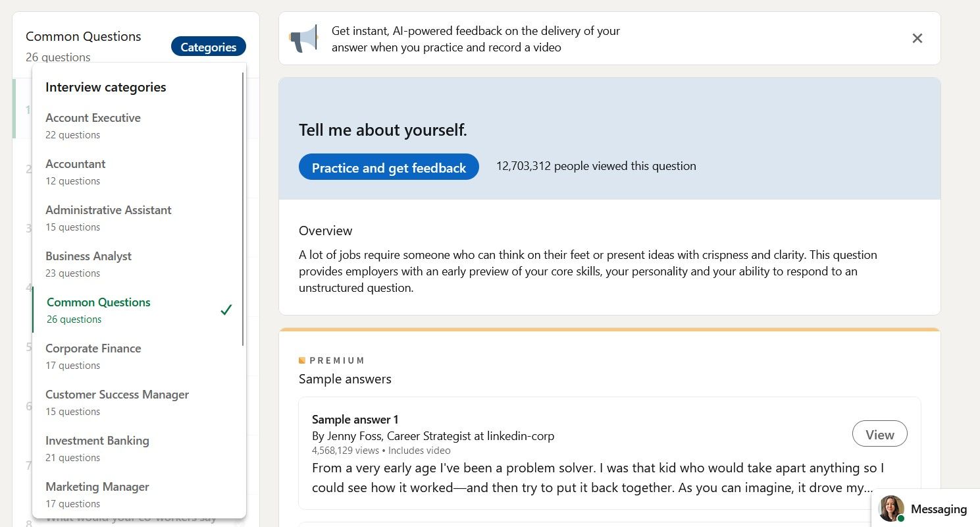
Task: Dismiss the AI-powered feedback banner
Action: coord(917,38)
